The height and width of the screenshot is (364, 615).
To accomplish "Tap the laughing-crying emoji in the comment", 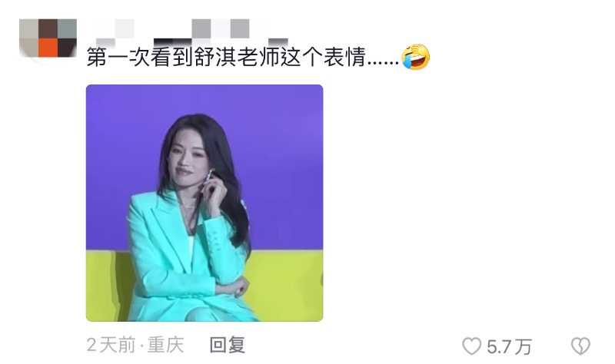I will click(x=415, y=57).
